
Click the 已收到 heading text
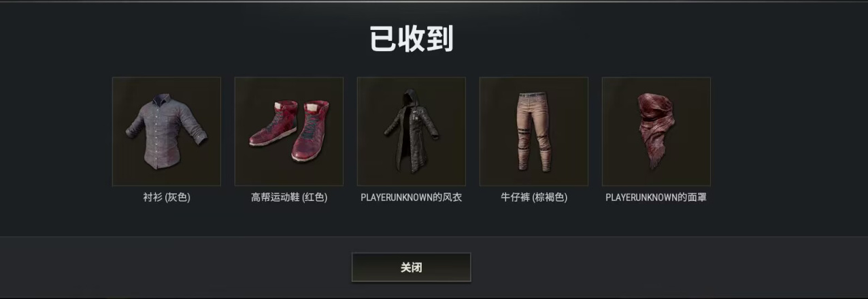[412, 40]
